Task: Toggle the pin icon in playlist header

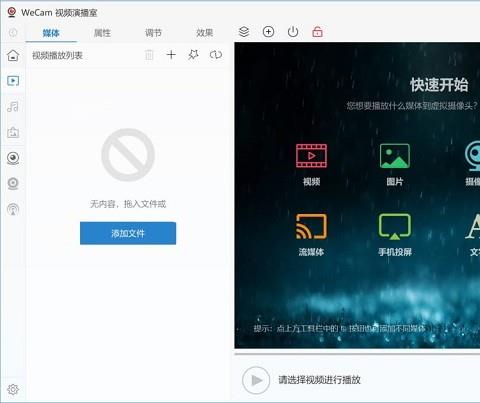Action: point(193,55)
